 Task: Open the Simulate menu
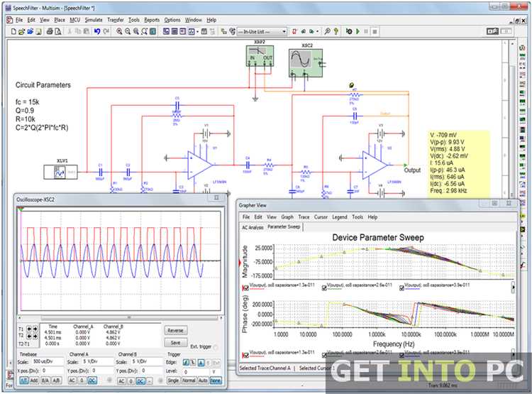point(94,20)
